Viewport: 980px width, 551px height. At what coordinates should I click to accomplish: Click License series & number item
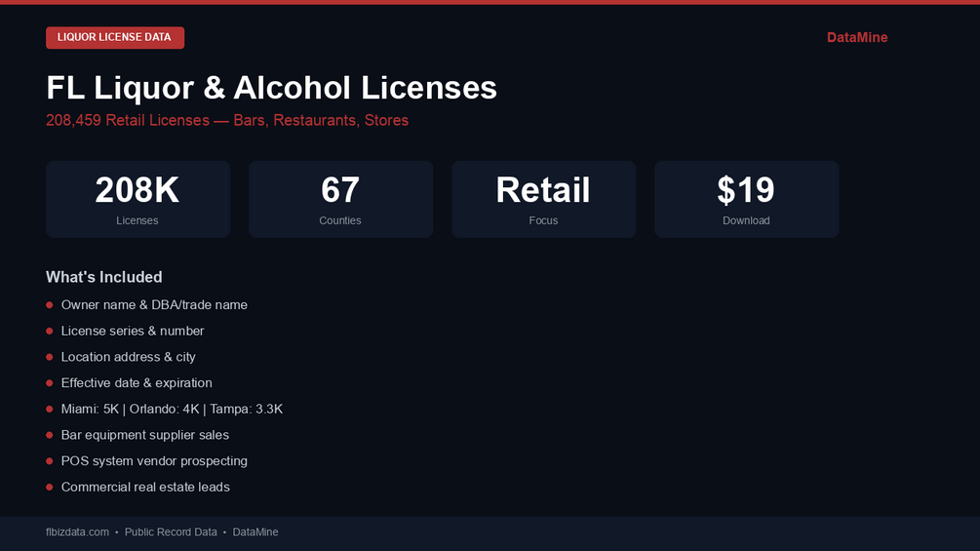(x=133, y=332)
